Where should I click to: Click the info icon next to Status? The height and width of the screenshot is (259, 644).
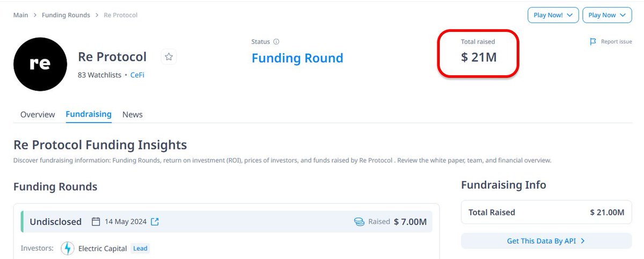[276, 41]
